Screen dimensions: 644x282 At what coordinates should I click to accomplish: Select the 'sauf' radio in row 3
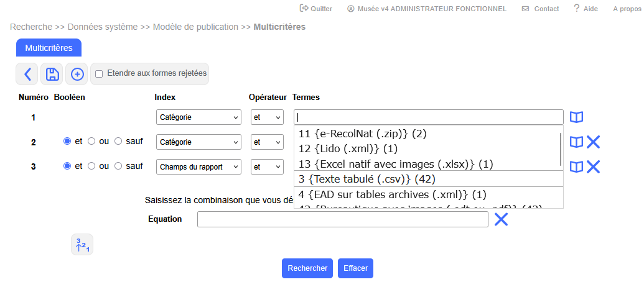pyautogui.click(x=118, y=166)
